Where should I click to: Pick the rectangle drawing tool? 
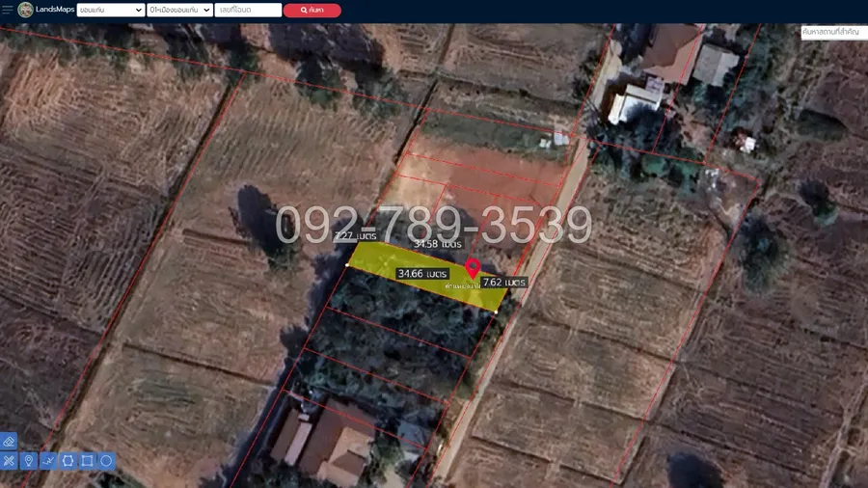tap(87, 461)
